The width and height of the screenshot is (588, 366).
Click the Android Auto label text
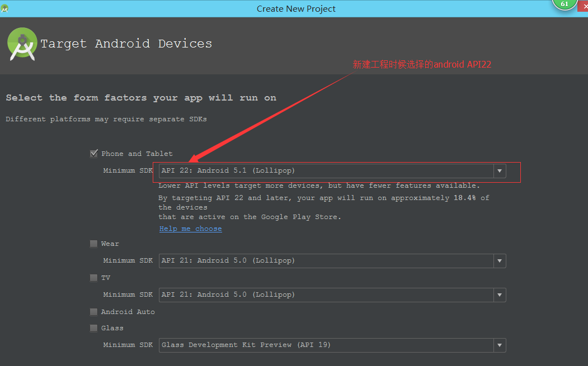coord(128,312)
